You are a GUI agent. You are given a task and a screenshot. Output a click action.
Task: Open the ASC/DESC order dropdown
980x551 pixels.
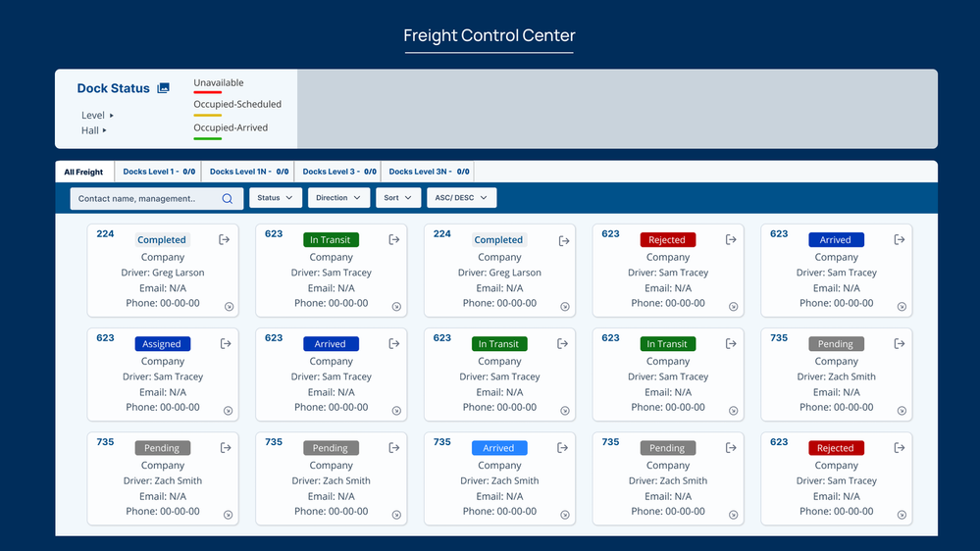[461, 198]
